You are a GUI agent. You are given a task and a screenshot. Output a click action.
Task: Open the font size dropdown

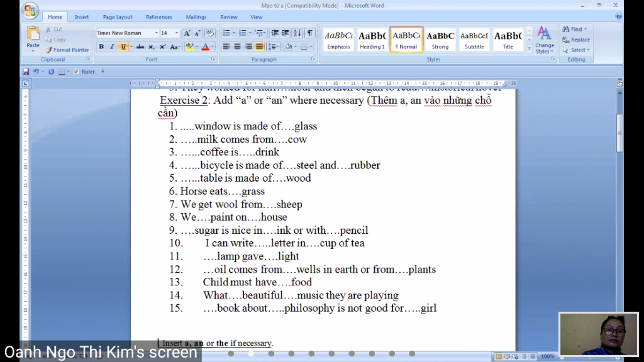(x=177, y=33)
